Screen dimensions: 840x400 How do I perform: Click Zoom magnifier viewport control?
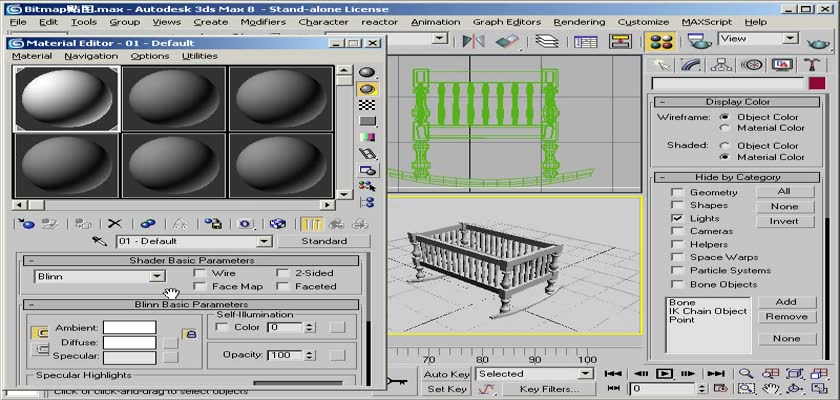pos(746,374)
